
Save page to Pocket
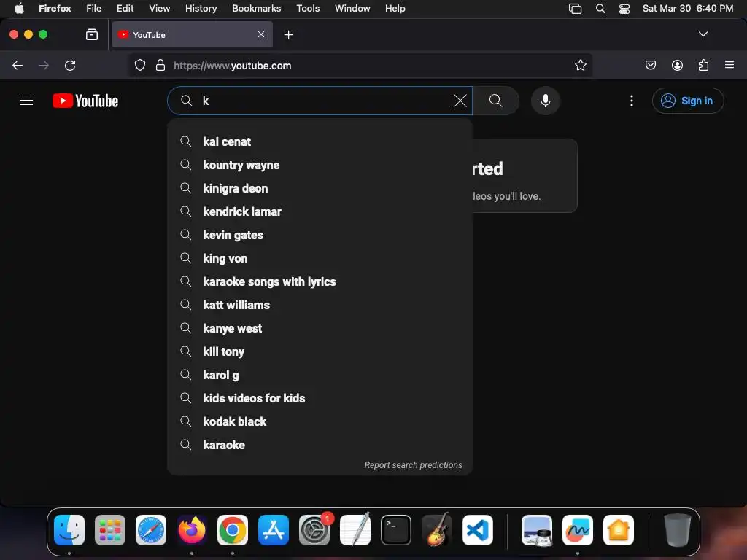pos(650,65)
